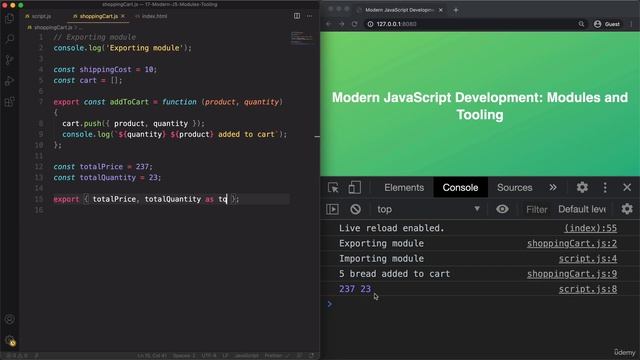The width and height of the screenshot is (640, 360).
Task: Open DevTools settings gear
Action: pos(582,187)
